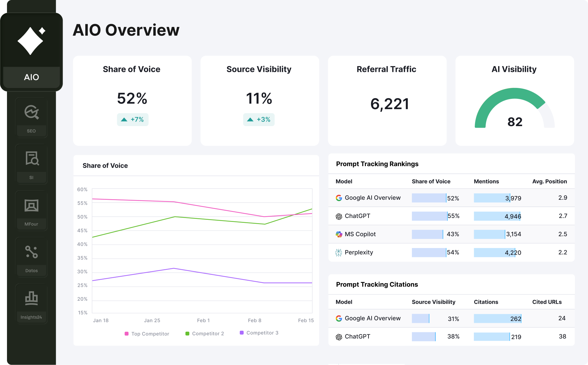The height and width of the screenshot is (365, 588).
Task: Click the Perplexity icon
Action: [339, 253]
